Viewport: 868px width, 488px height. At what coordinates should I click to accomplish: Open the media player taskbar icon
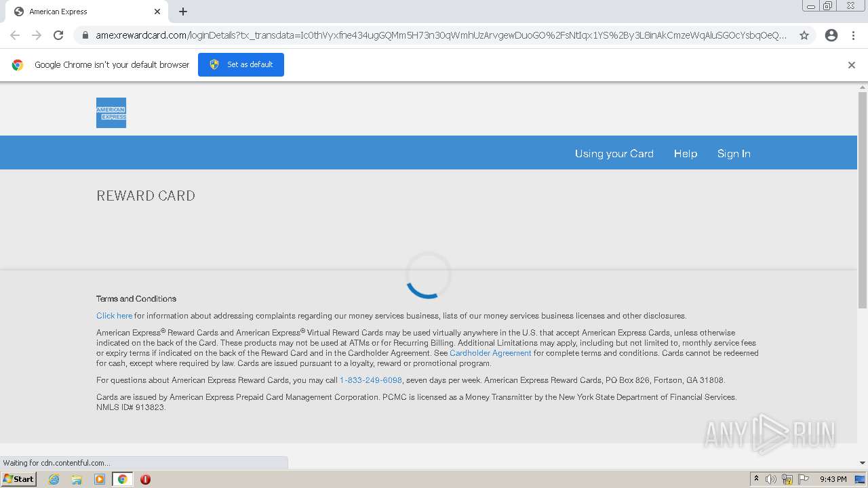pyautogui.click(x=100, y=479)
